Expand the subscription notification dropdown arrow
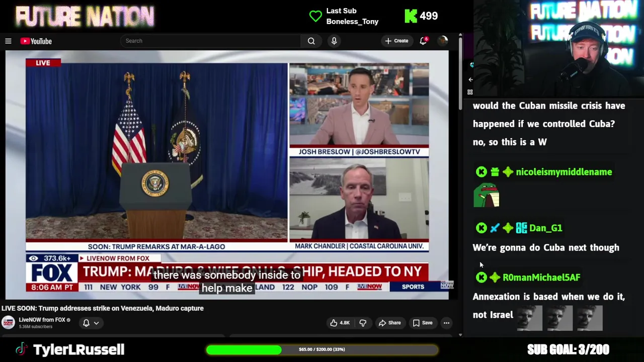644x362 pixels. point(96,323)
